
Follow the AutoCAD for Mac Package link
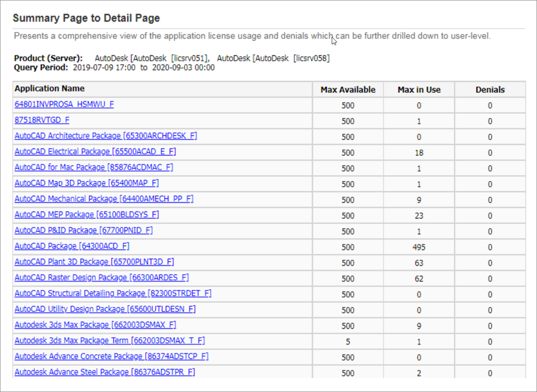tap(94, 167)
